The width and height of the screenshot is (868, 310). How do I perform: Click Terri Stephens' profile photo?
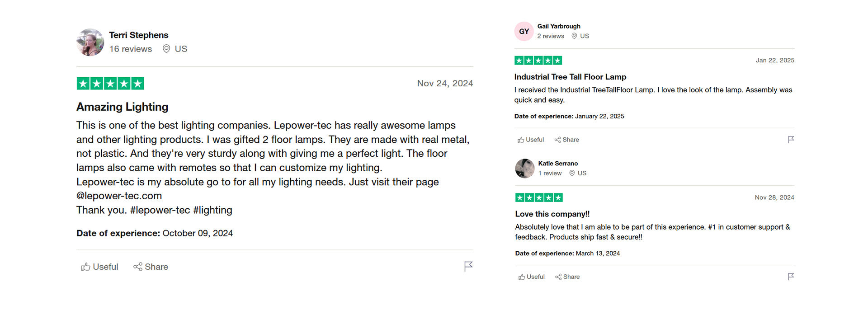point(90,42)
